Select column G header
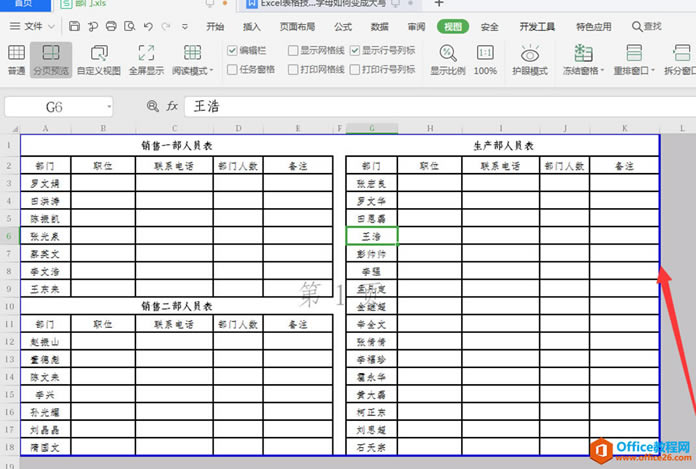696x469 pixels. click(x=372, y=128)
